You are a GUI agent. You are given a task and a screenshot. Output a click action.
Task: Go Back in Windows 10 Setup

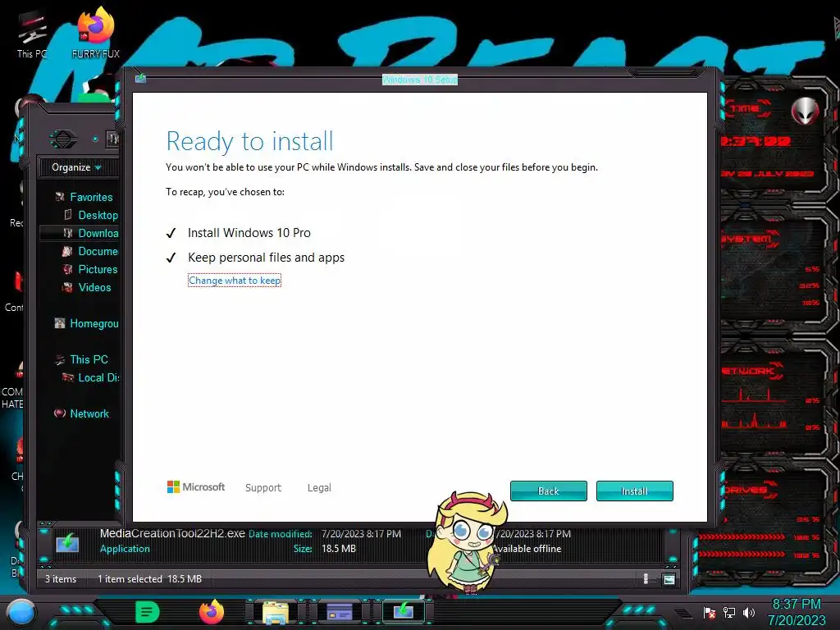549,491
